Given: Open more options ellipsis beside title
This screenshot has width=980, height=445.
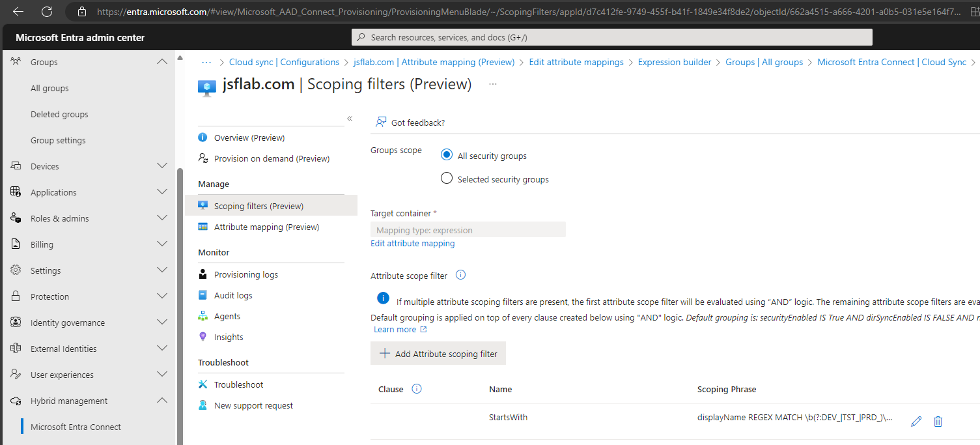Looking at the screenshot, I should click(x=493, y=84).
